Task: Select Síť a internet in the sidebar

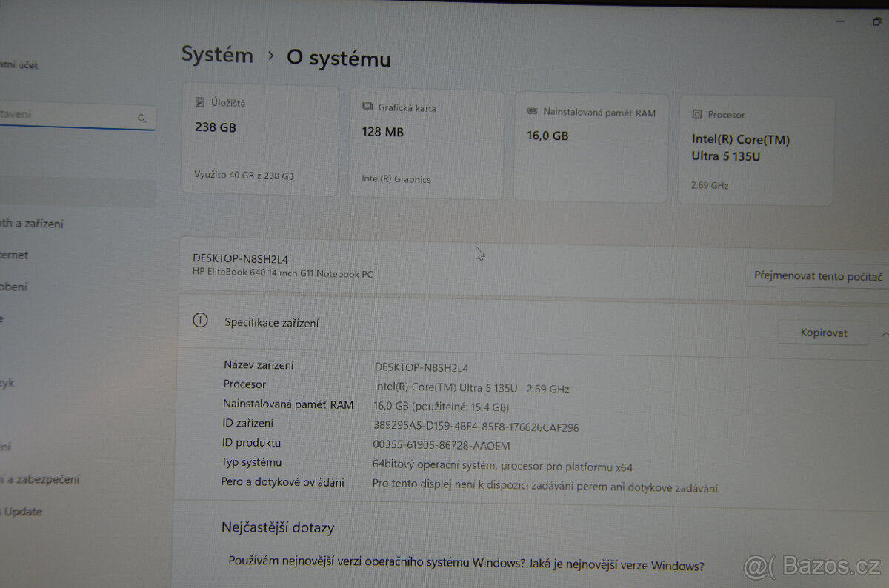Action: [15, 255]
